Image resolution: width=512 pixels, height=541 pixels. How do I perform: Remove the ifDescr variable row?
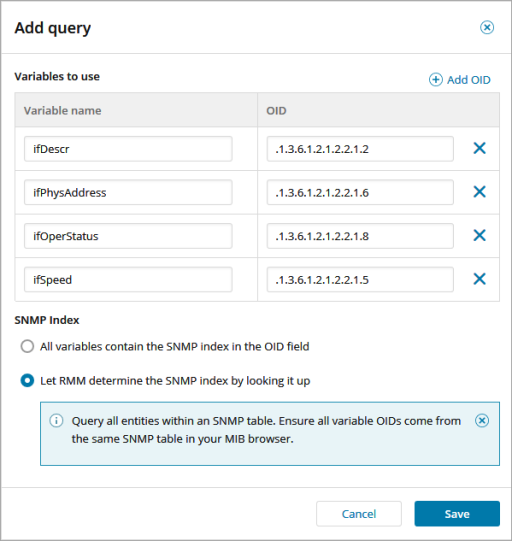(x=480, y=148)
